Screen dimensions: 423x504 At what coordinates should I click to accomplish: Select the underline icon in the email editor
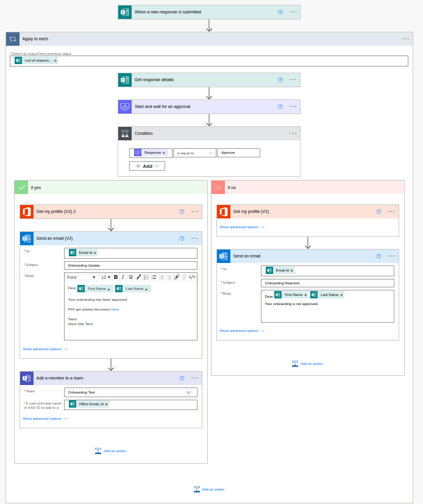[x=130, y=277]
